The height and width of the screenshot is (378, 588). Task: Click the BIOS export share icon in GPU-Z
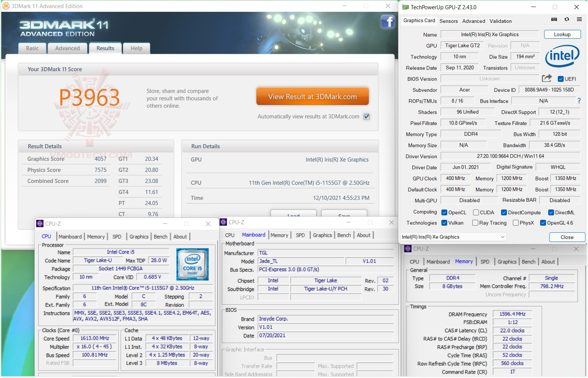[x=547, y=78]
